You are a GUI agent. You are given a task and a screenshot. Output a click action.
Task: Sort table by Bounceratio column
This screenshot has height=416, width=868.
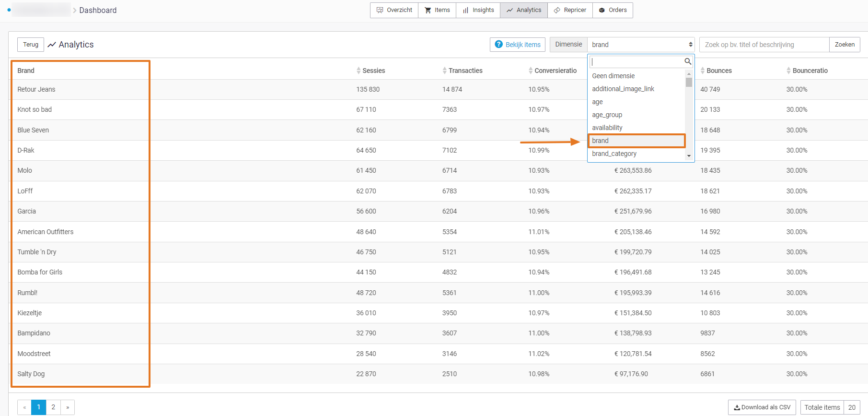pyautogui.click(x=807, y=71)
